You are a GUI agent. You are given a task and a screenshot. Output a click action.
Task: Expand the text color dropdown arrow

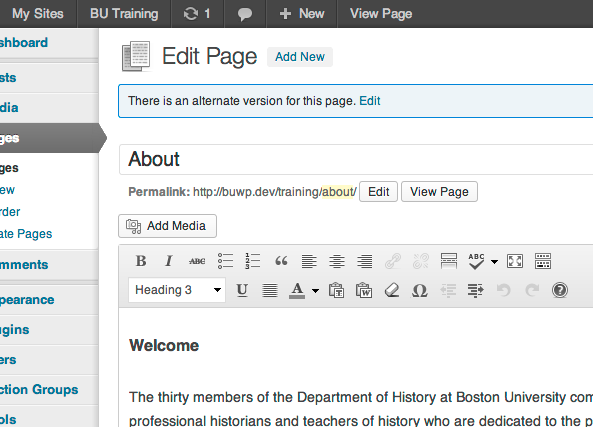click(x=315, y=290)
